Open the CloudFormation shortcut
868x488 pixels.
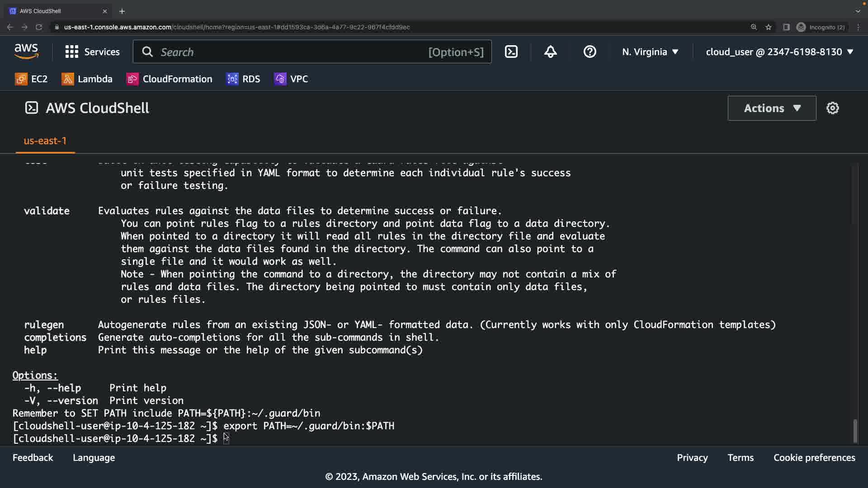(169, 79)
